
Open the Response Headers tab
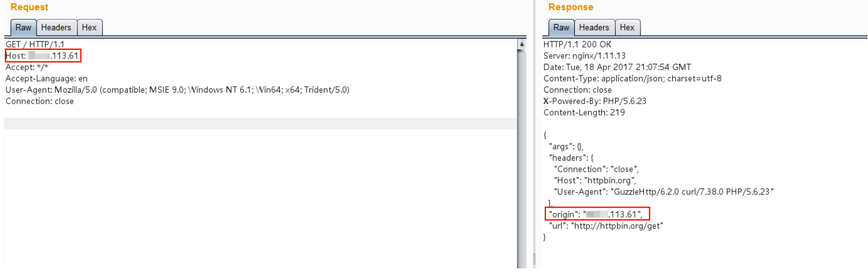tap(594, 27)
